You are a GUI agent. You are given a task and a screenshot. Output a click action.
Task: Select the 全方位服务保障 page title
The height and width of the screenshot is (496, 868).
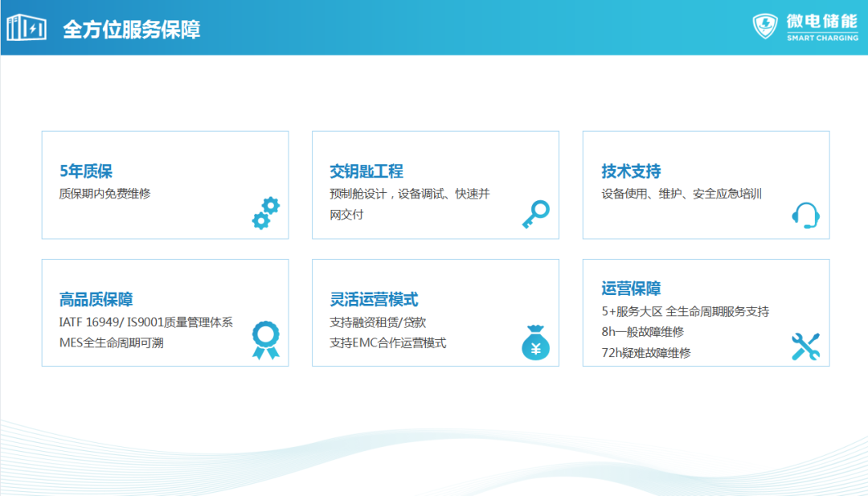(132, 29)
